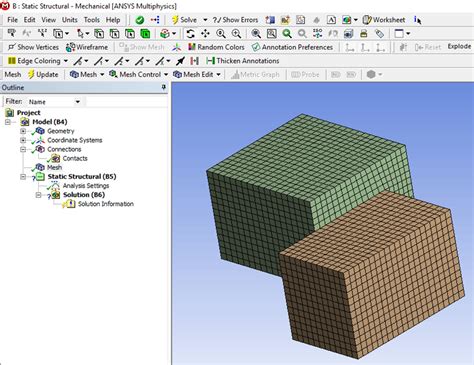Screen dimensions: 474x365
Task: Click the green Zoom To Fit magnifier
Action: 287,34
